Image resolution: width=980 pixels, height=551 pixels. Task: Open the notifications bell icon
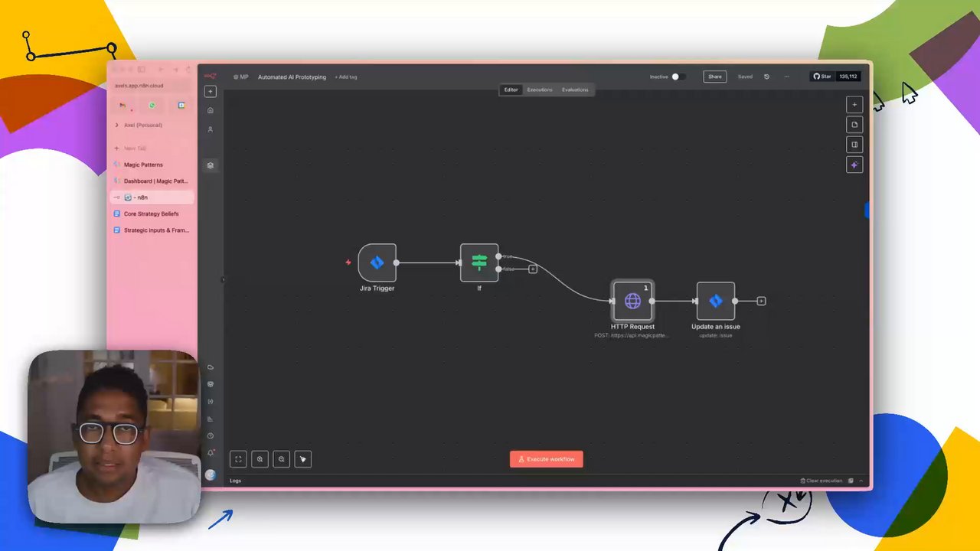click(211, 453)
